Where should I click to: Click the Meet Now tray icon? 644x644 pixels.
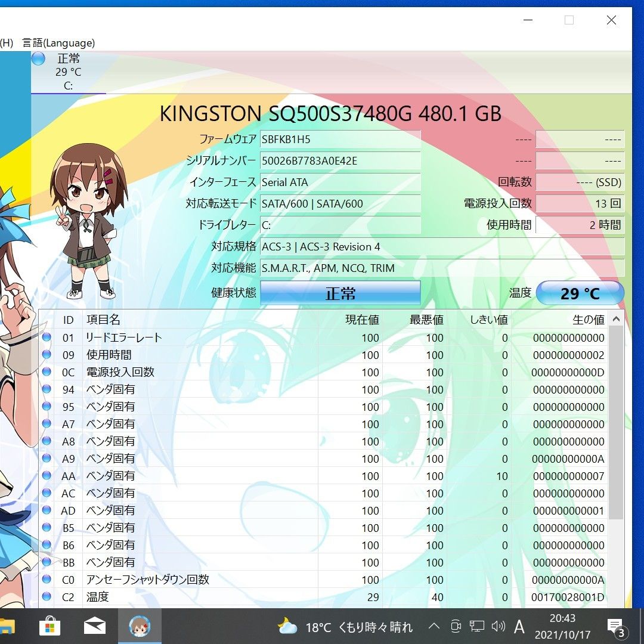click(x=456, y=626)
